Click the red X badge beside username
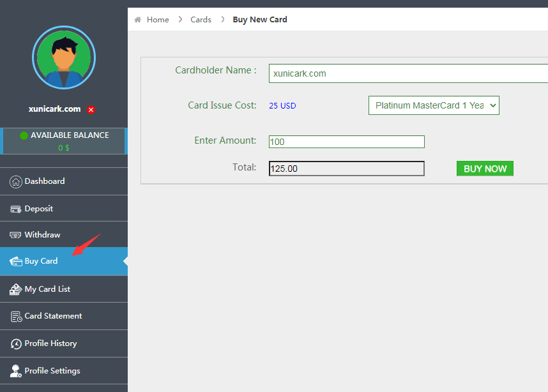The height and width of the screenshot is (392, 548). point(91,110)
